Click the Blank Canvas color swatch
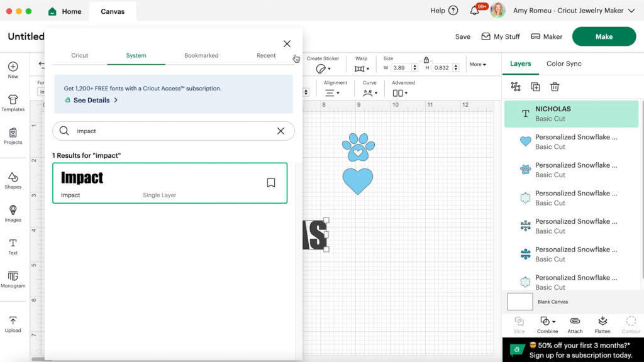 point(519,302)
